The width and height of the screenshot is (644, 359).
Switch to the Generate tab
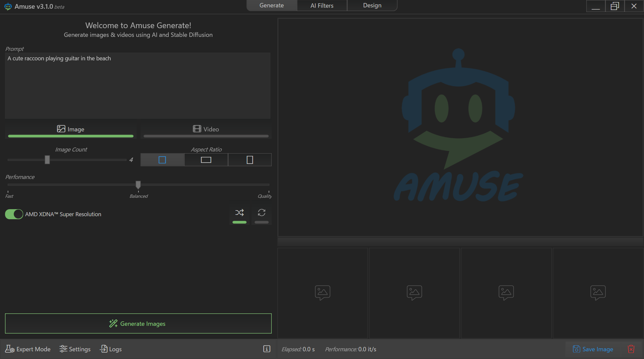point(272,5)
